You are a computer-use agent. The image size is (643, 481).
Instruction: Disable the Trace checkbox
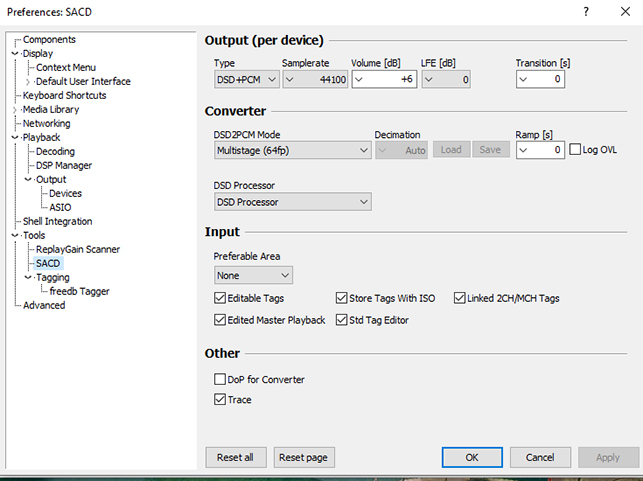click(220, 400)
